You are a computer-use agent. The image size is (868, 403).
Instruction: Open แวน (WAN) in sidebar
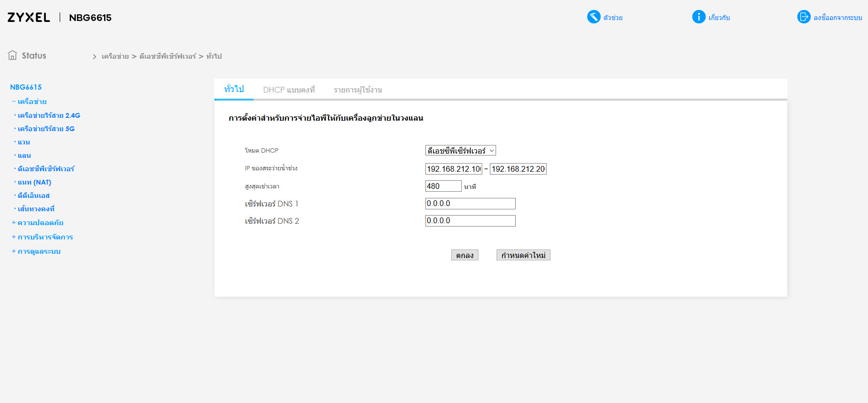point(24,142)
